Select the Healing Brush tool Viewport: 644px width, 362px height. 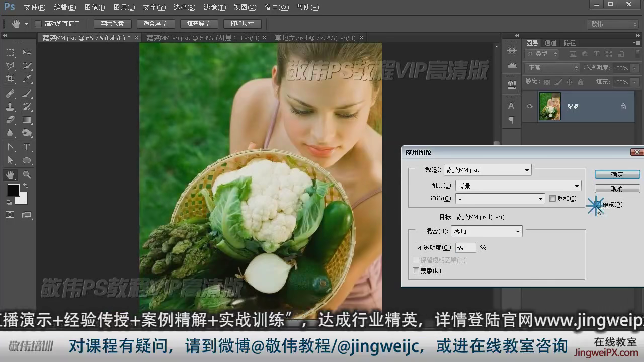[x=10, y=94]
